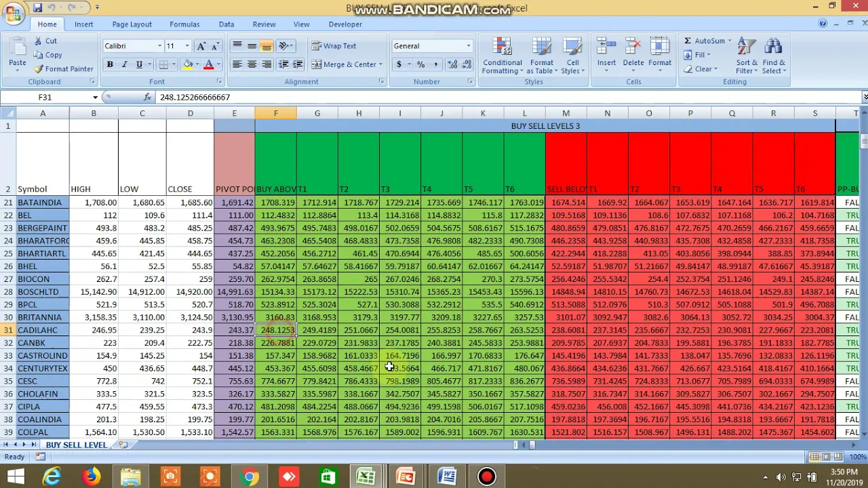Save workbook via Quick Access icon
Viewport: 868px width, 488px height.
tap(38, 7)
